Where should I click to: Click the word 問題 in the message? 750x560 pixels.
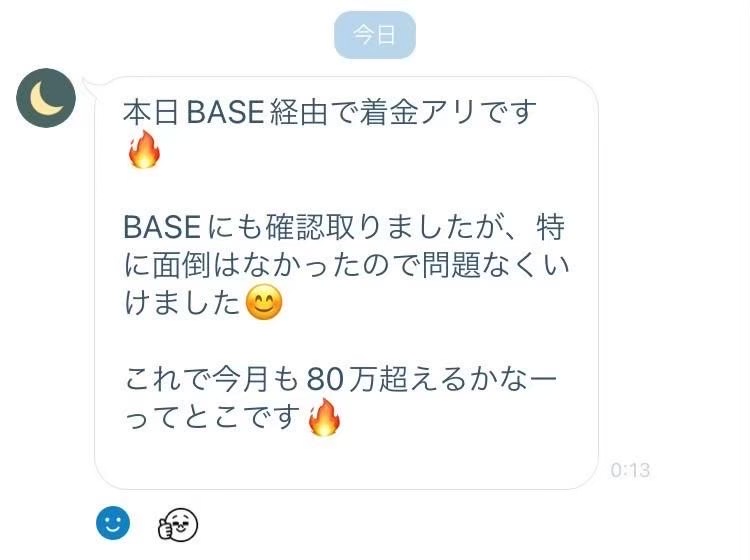coord(451,265)
